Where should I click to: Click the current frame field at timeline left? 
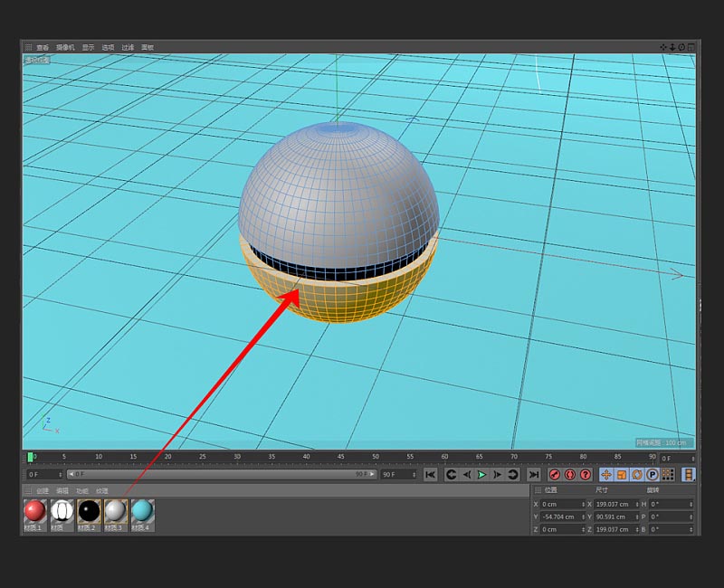tap(43, 474)
